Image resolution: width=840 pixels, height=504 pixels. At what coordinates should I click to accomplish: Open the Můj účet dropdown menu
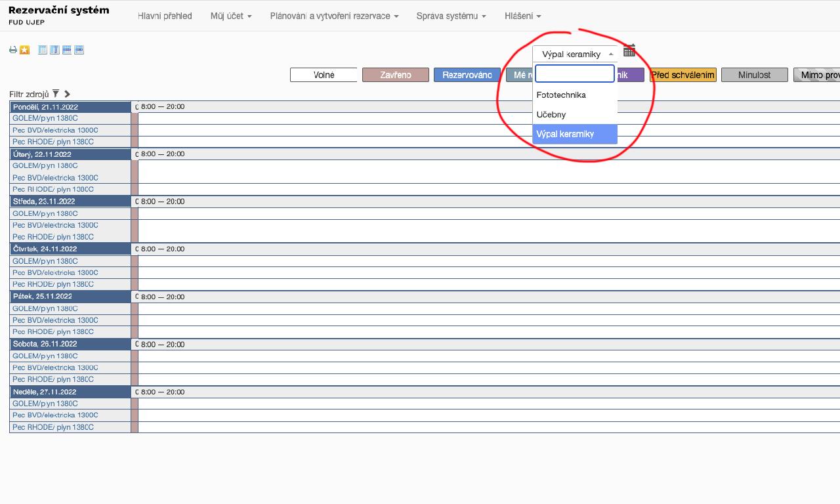pyautogui.click(x=231, y=16)
